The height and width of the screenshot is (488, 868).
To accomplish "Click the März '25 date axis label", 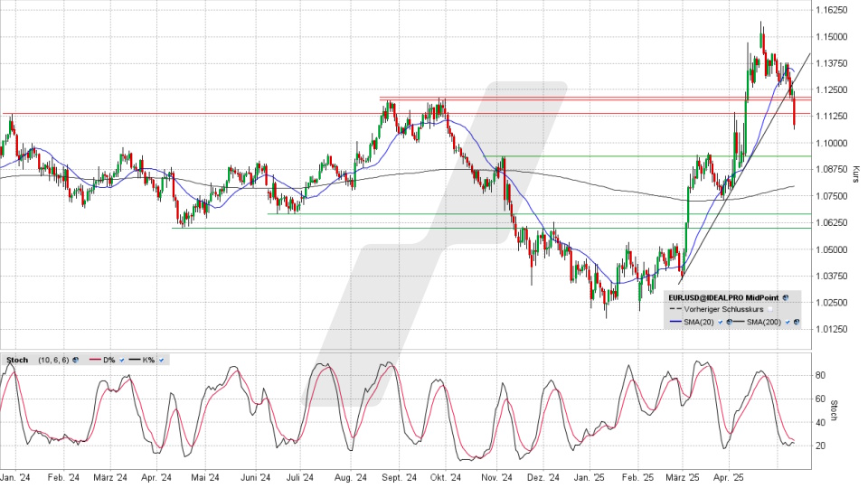I will pyautogui.click(x=683, y=477).
